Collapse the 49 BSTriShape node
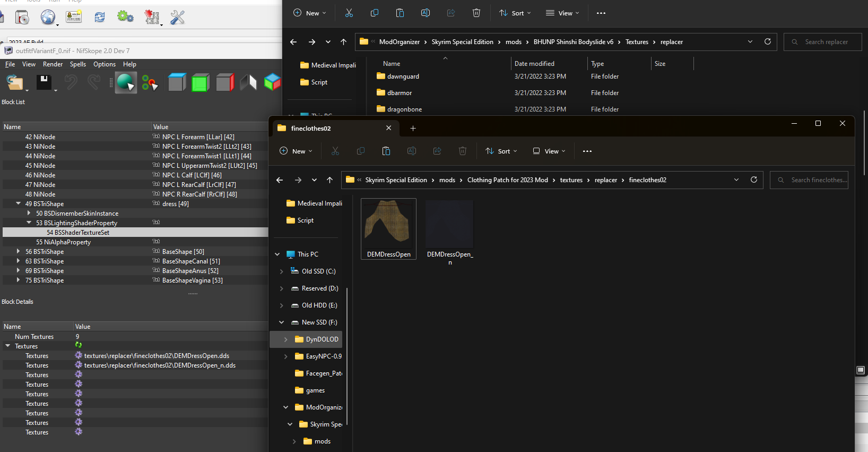 (19, 203)
